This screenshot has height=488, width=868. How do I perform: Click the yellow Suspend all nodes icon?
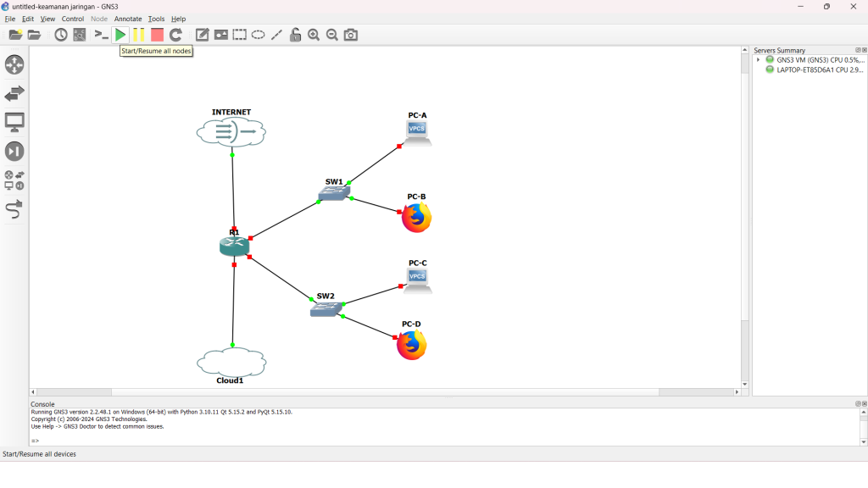click(x=138, y=35)
